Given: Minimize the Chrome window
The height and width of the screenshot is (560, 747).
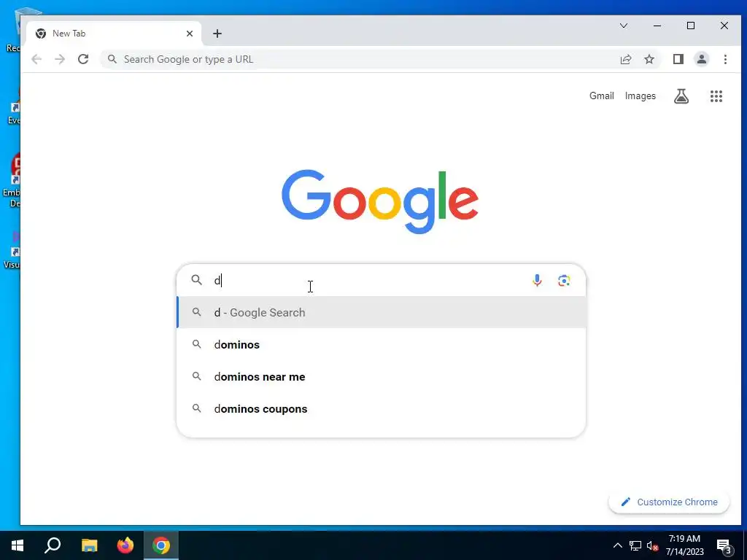Looking at the screenshot, I should (657, 26).
